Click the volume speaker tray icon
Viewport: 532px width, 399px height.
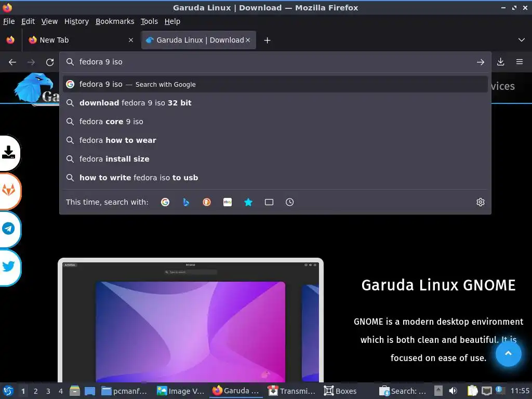click(x=453, y=391)
